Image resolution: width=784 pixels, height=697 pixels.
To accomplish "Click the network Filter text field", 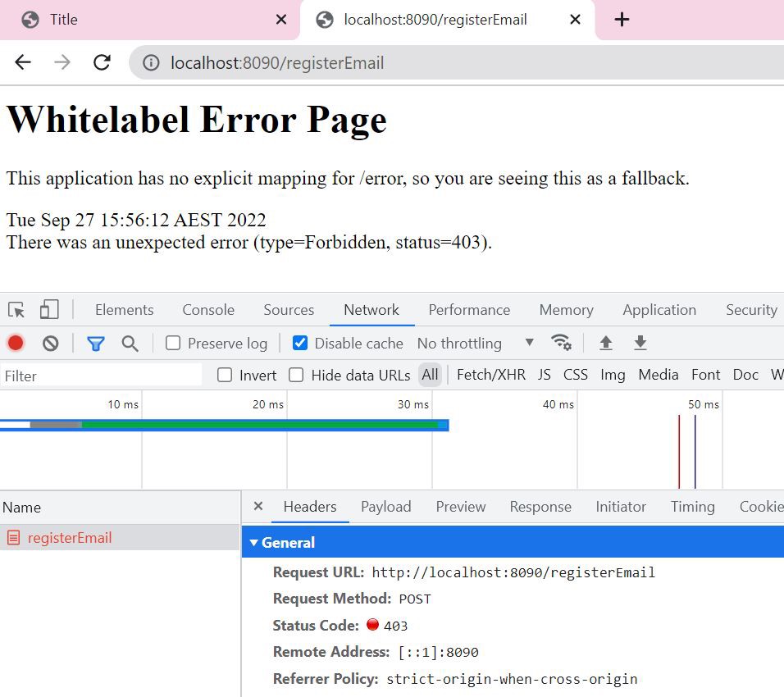I will (x=102, y=376).
